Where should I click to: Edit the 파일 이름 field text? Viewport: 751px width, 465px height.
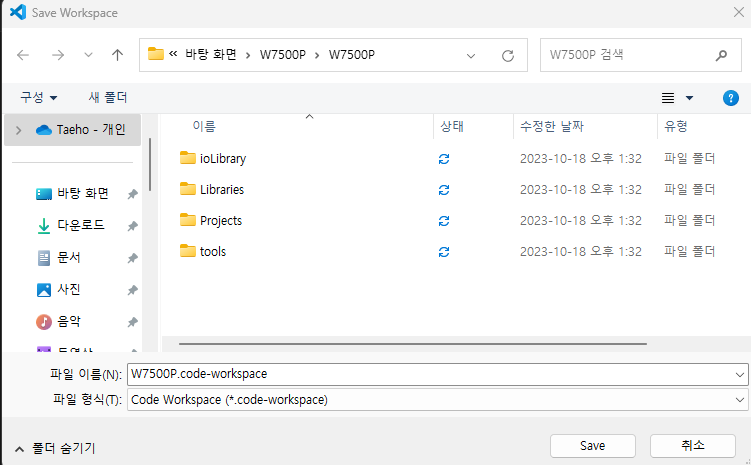tap(431, 374)
